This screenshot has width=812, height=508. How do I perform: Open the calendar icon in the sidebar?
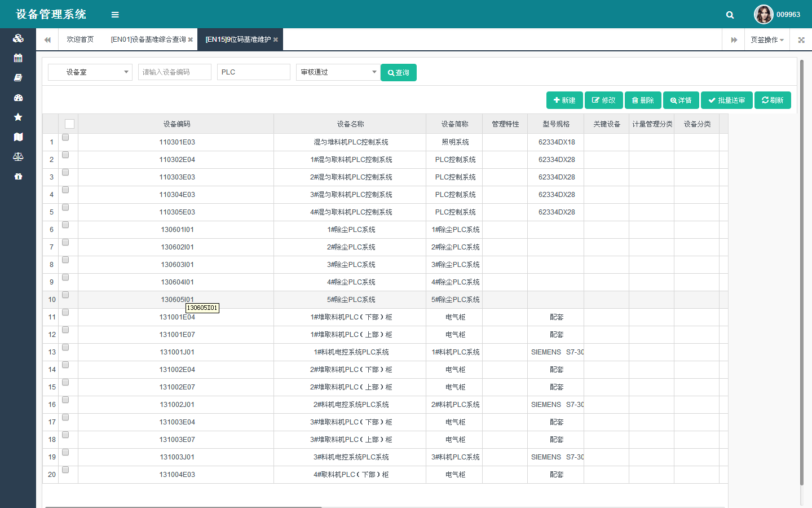(18, 58)
